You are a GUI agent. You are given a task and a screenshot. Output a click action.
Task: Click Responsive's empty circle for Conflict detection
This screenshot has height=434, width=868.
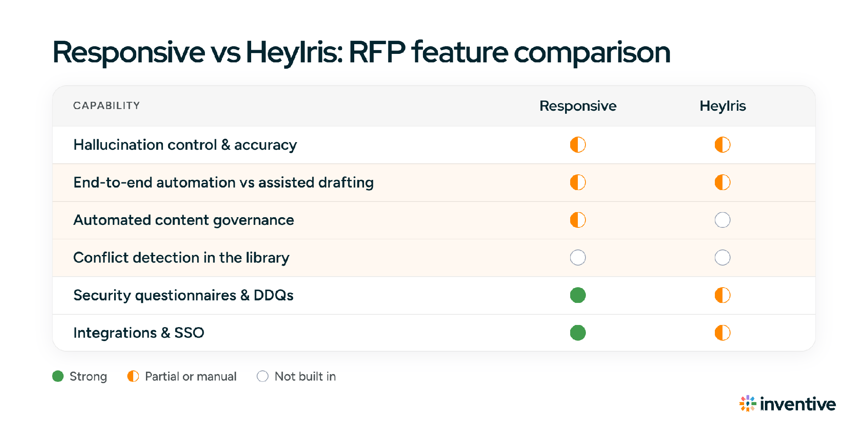pos(577,258)
